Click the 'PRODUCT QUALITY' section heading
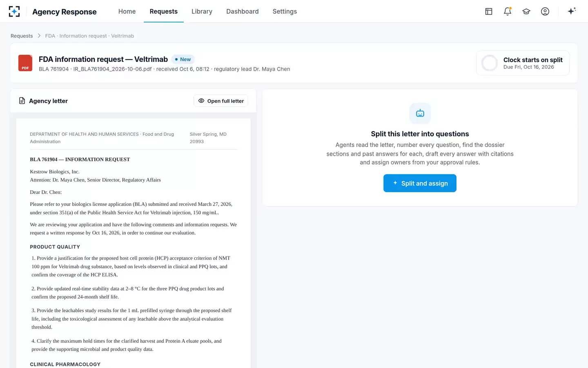The width and height of the screenshot is (588, 368). click(x=55, y=247)
